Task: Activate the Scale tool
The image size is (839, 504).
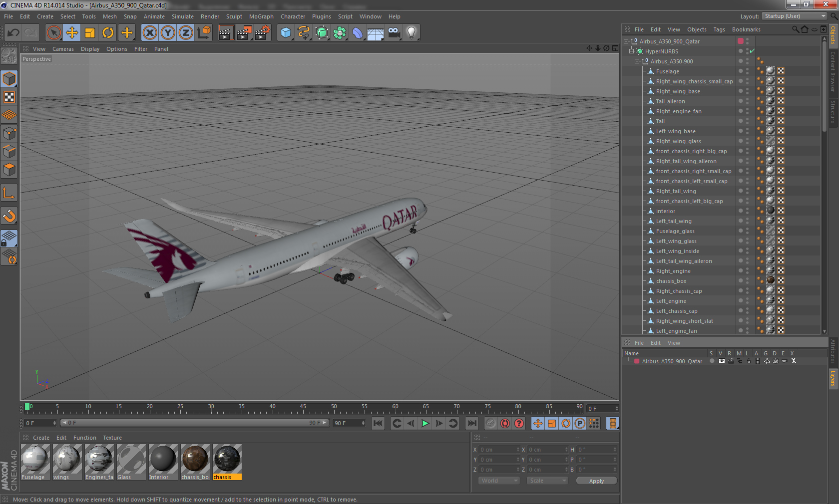Action: point(90,33)
